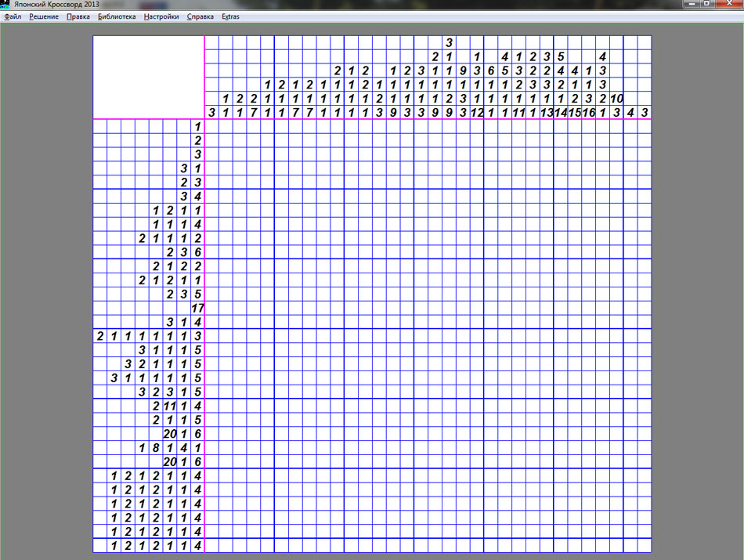Image resolution: width=744 pixels, height=560 pixels.
Task: Click the 11 in row clue 2 11 1 4
Action: (170, 406)
